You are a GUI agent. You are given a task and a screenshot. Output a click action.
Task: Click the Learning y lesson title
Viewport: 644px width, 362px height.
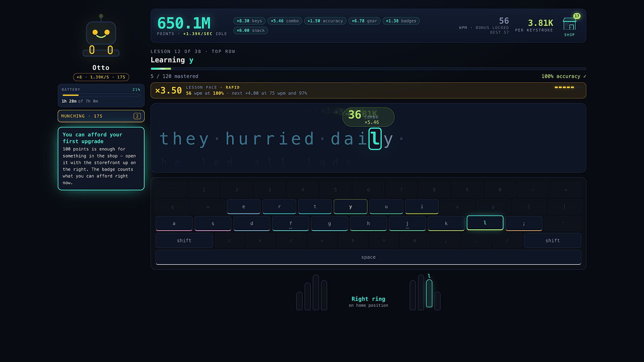(x=172, y=60)
